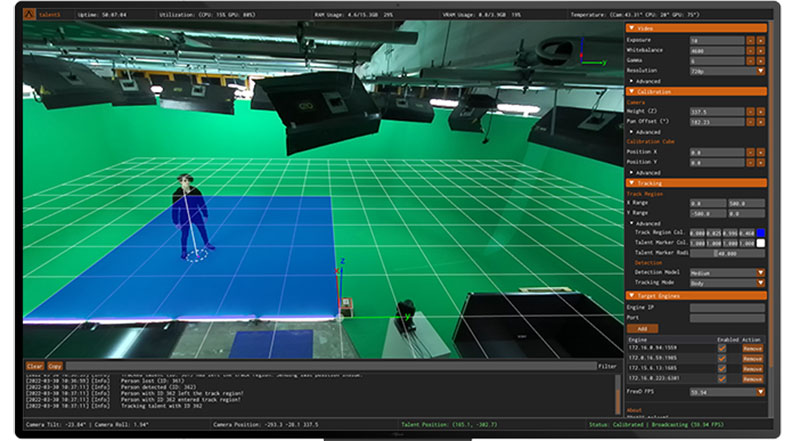The width and height of the screenshot is (800, 441).
Task: Click the Pan Offset value field
Action: (717, 121)
